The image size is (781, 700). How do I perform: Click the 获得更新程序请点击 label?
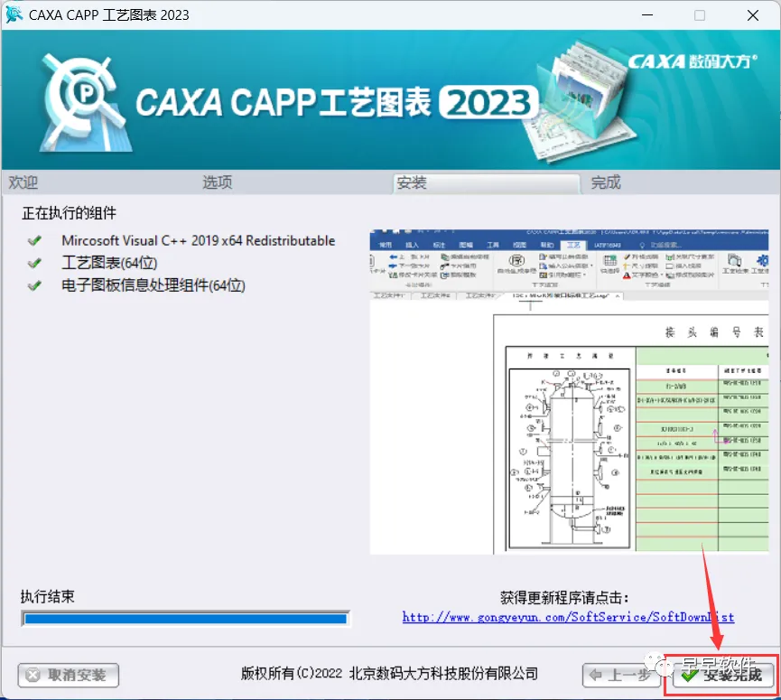click(564, 597)
